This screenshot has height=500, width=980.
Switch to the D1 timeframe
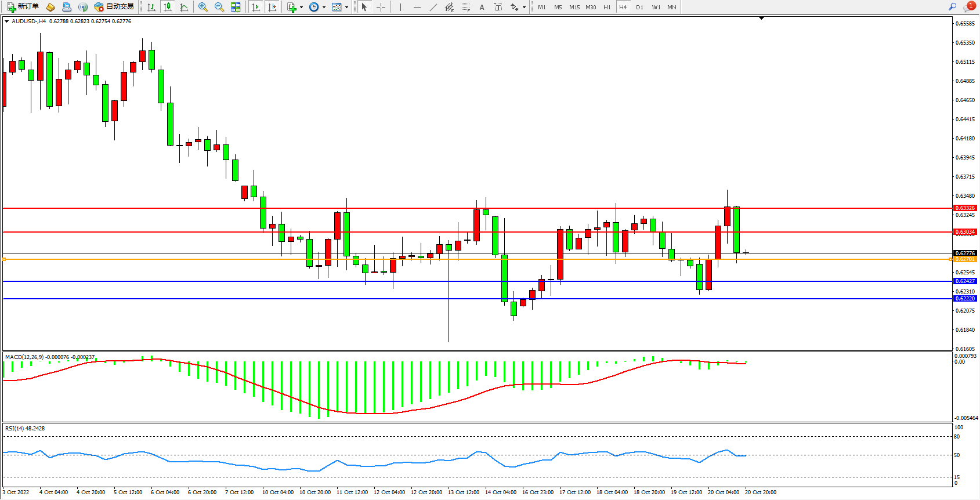[x=639, y=7]
